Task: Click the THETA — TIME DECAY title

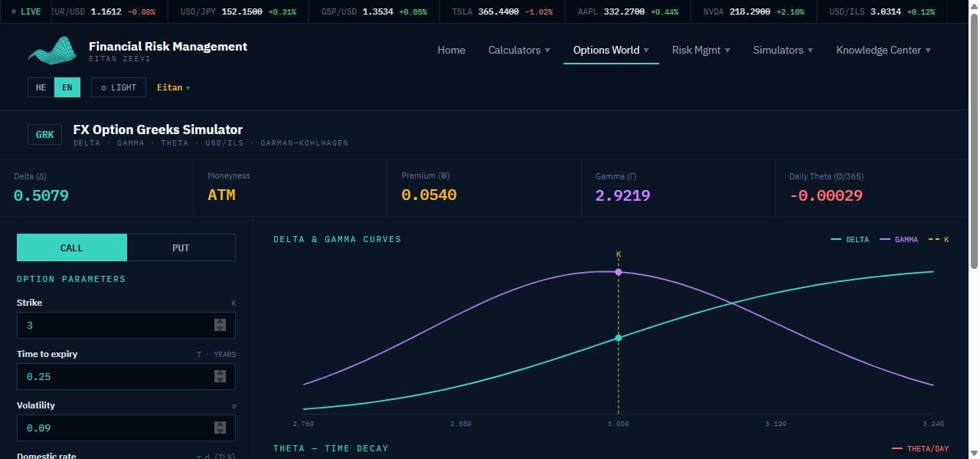Action: 331,448
